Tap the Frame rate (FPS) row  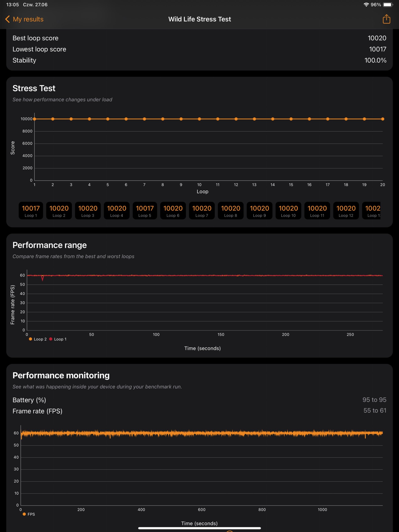(x=199, y=411)
